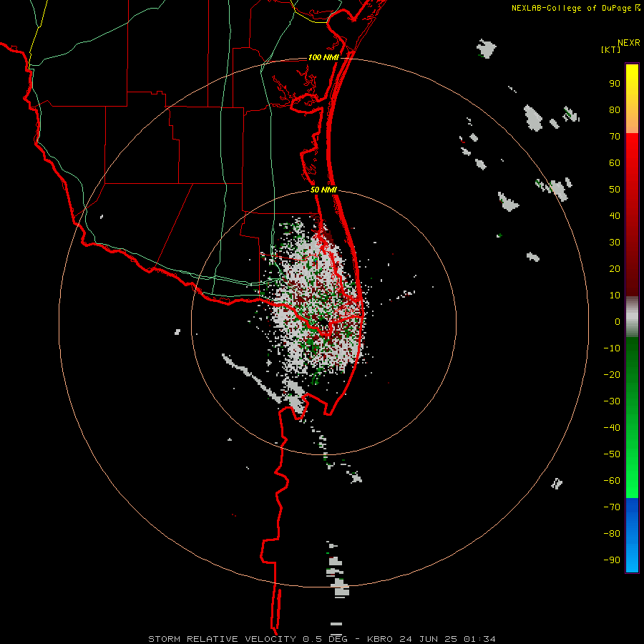Viewport: 644px width, 644px height.
Task: Click the storm relative velocity caption text
Action: click(322, 639)
